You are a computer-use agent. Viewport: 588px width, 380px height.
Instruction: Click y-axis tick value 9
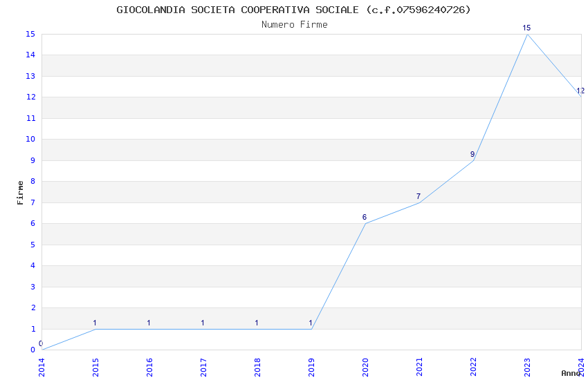coord(33,160)
